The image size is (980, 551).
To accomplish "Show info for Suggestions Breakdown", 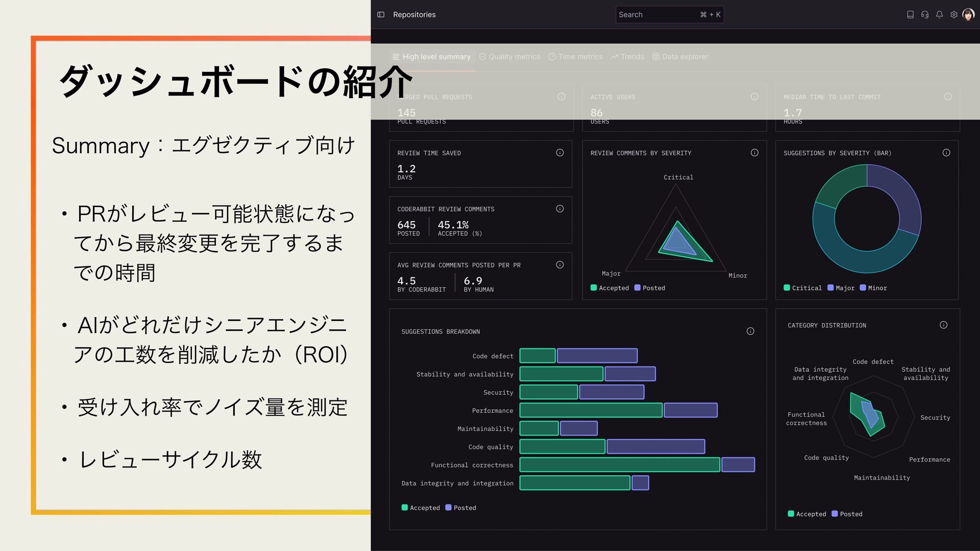I will (x=750, y=331).
